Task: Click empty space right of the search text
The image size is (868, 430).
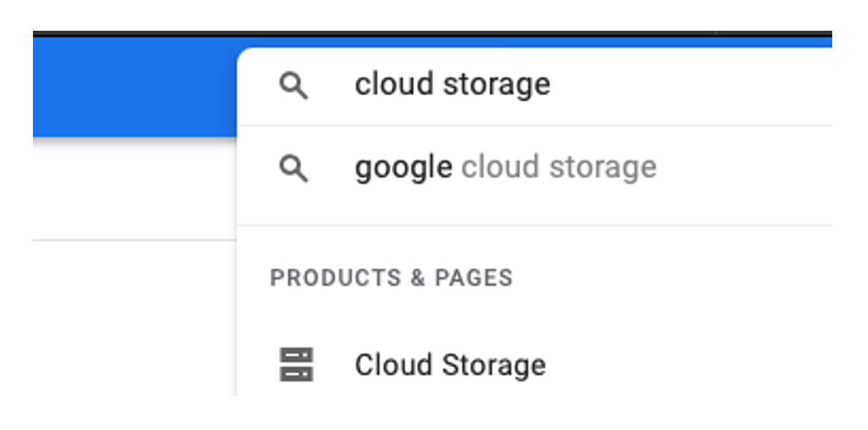Action: coord(688,85)
